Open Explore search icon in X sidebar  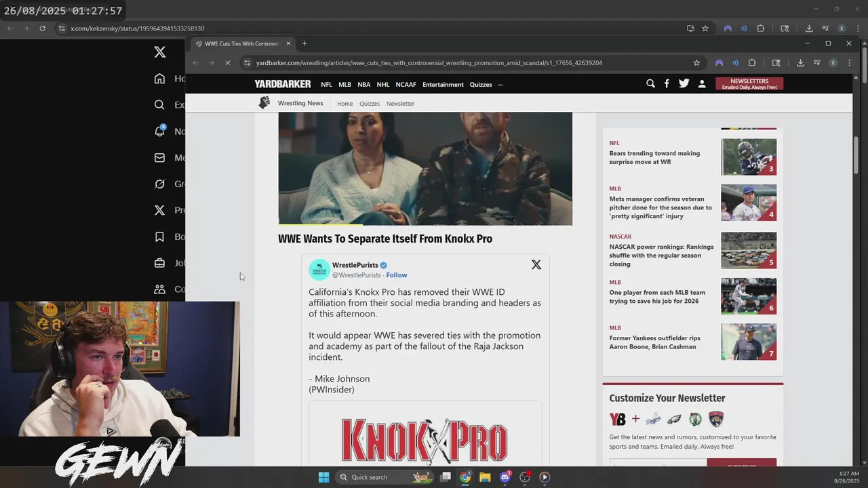(x=159, y=105)
